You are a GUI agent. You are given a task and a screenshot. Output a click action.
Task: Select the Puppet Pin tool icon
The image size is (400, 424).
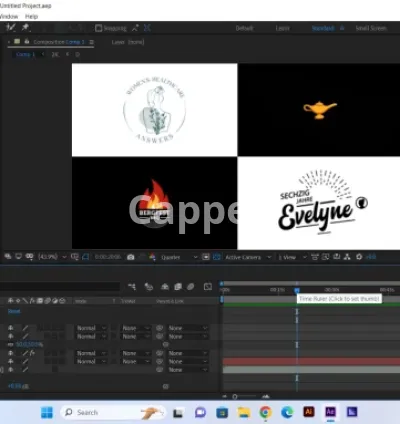[26, 28]
